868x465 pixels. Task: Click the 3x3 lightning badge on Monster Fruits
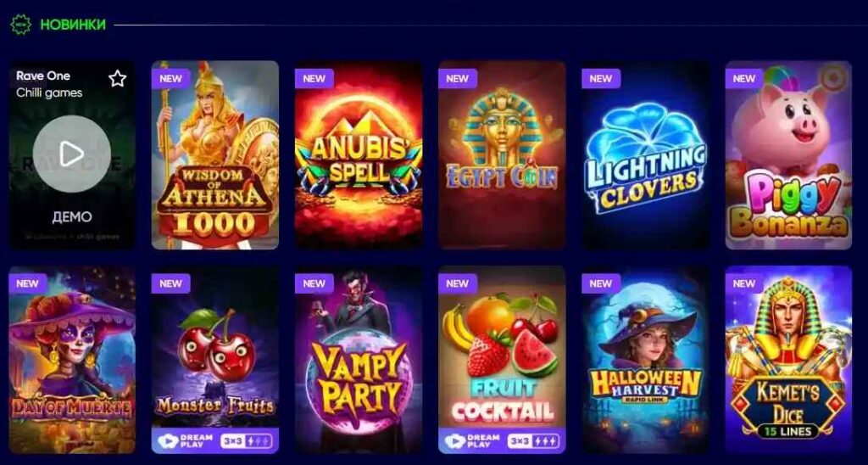(247, 441)
